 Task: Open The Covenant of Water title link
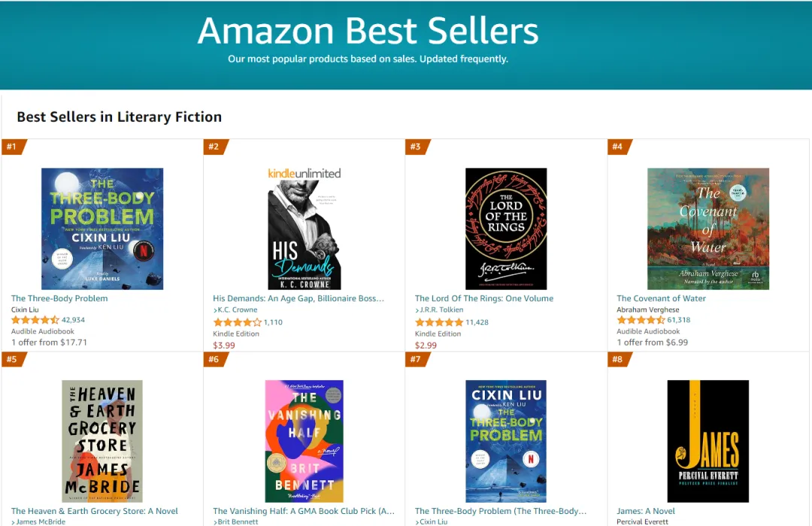tap(661, 299)
